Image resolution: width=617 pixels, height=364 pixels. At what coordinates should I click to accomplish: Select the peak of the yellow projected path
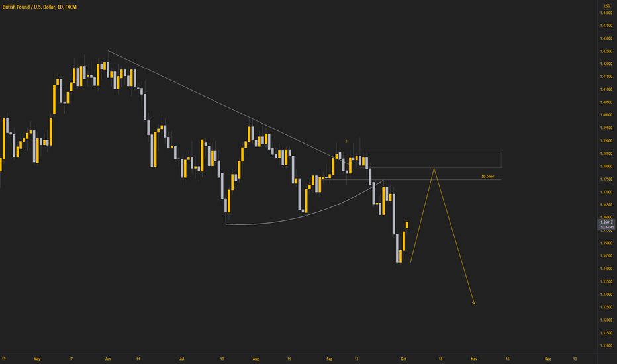(434, 169)
